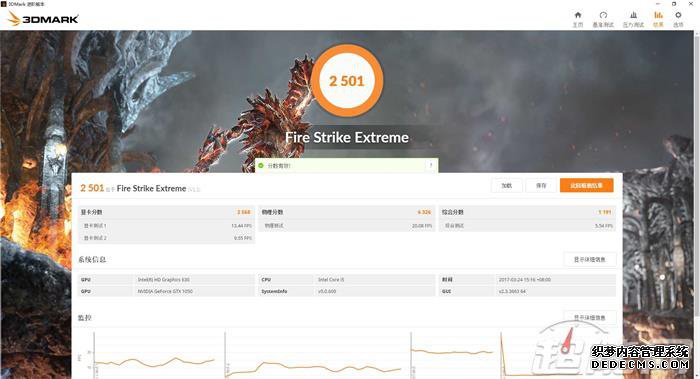Click the green valid-score check icon

(x=261, y=166)
